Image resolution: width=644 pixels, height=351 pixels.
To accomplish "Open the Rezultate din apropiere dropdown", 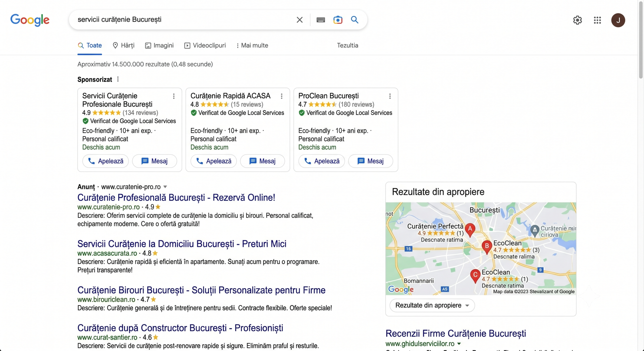I will (x=432, y=305).
